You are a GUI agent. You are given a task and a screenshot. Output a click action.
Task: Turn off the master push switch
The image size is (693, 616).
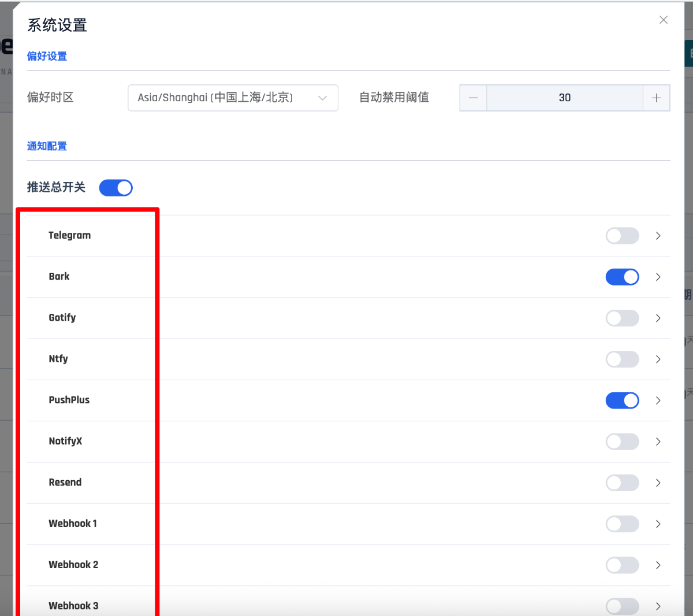[x=115, y=188]
